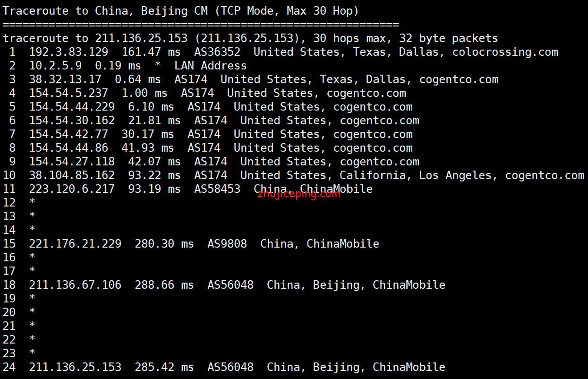Click IP 154.54.30.162 at hop 6
The image size is (588, 379).
(x=72, y=121)
